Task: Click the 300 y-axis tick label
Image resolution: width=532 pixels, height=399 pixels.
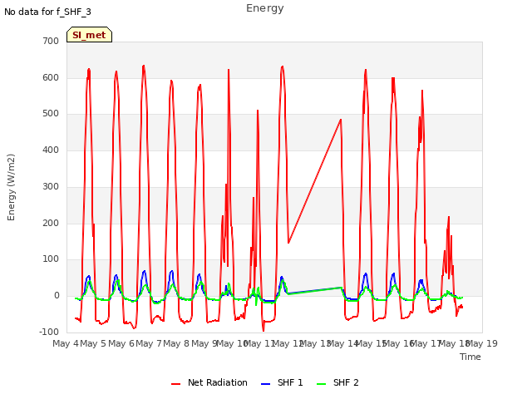Action: pyautogui.click(x=51, y=186)
